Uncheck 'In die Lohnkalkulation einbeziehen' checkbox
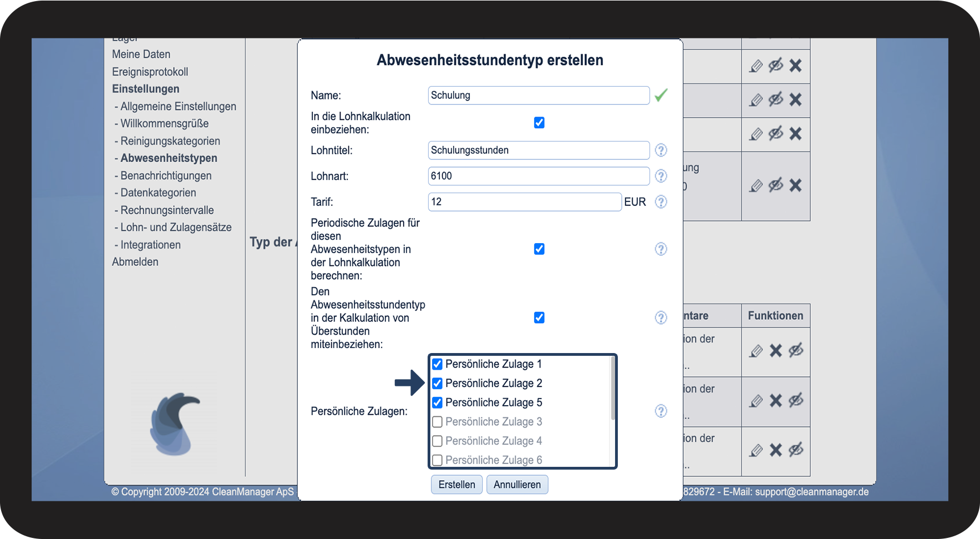This screenshot has height=539, width=980. click(539, 123)
